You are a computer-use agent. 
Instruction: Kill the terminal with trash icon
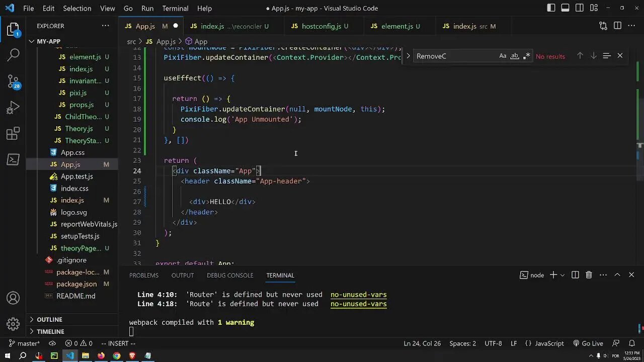(589, 275)
